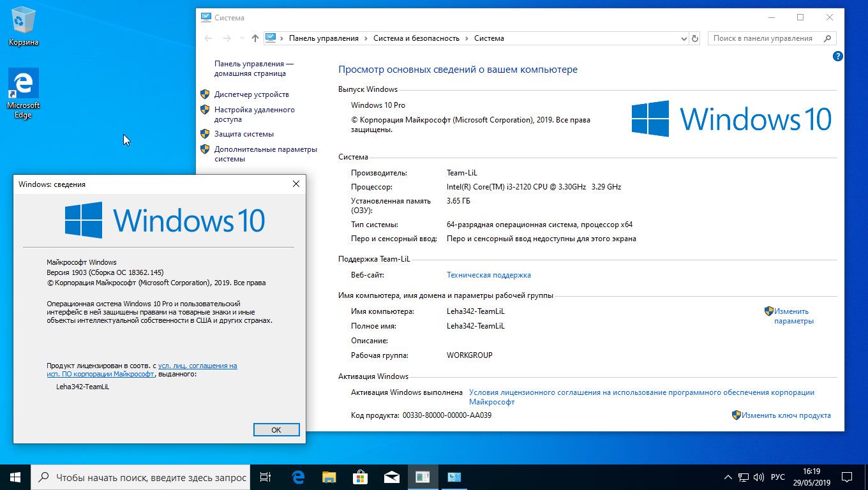Select the winver taskbar item

click(423, 477)
